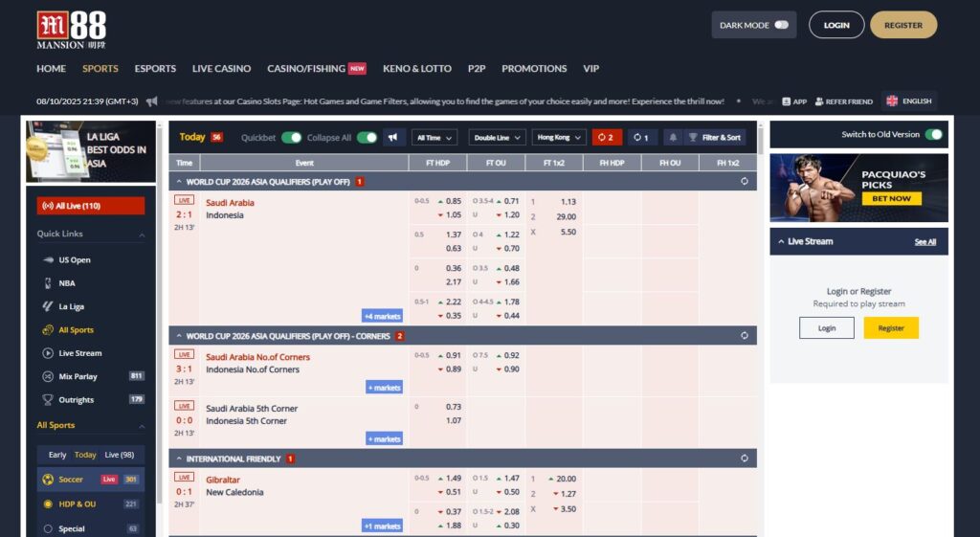Open PROMOTIONS in main navigation
This screenshot has height=537, width=980.
[534, 69]
